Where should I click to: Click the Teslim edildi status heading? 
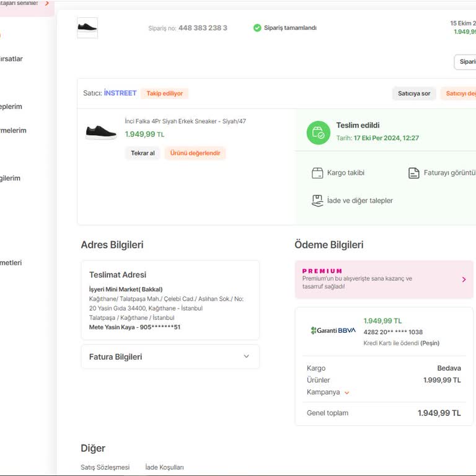[x=358, y=125]
